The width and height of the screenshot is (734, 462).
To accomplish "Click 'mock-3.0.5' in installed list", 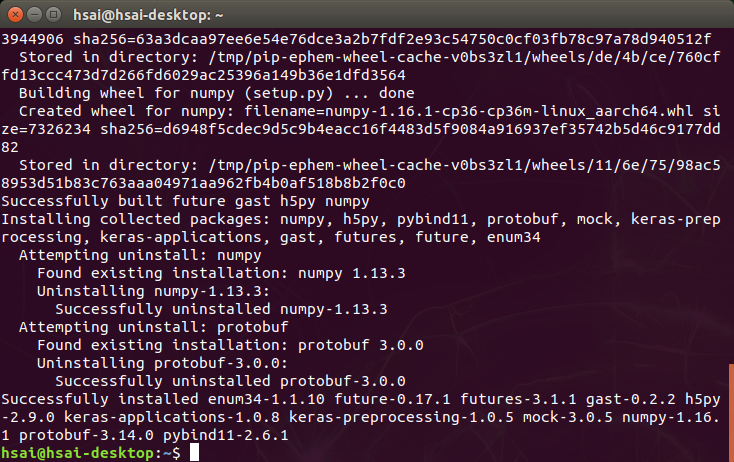I will click(567, 417).
